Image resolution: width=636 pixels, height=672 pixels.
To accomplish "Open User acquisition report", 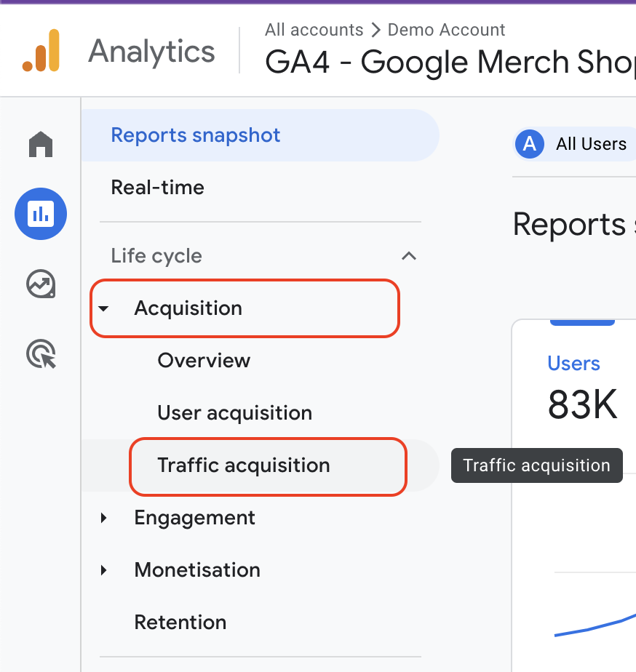I will [x=234, y=413].
